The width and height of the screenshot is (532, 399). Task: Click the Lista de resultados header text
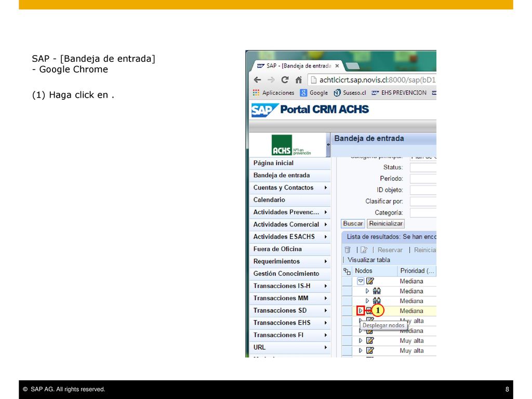391,237
